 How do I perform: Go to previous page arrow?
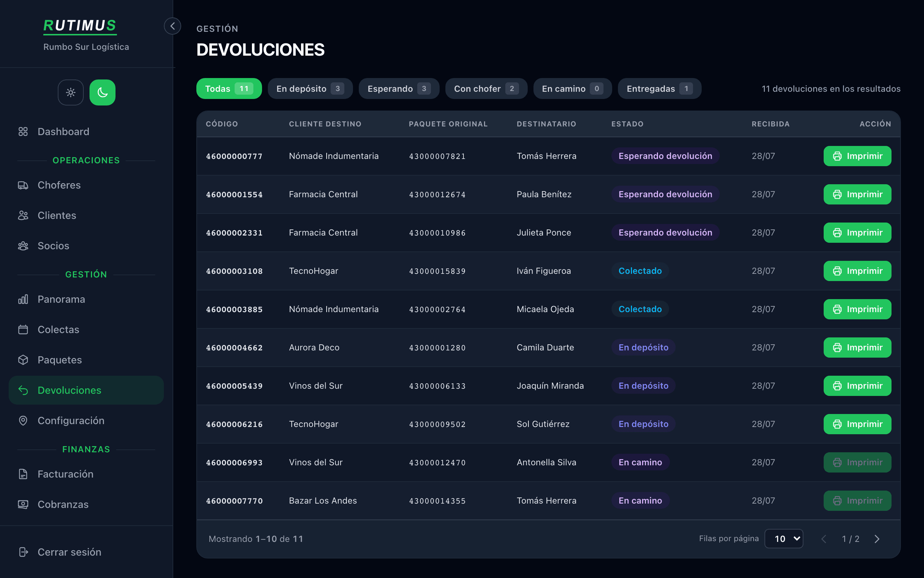pyautogui.click(x=824, y=539)
